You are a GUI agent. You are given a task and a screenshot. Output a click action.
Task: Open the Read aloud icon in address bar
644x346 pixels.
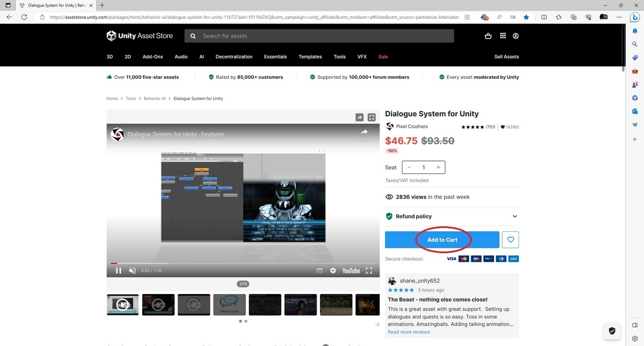500,17
